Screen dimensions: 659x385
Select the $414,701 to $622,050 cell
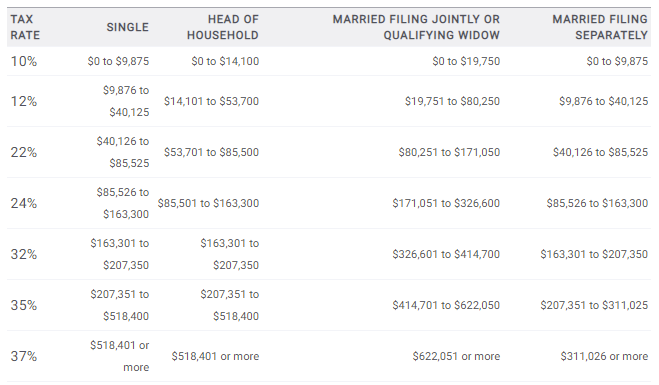tap(446, 305)
